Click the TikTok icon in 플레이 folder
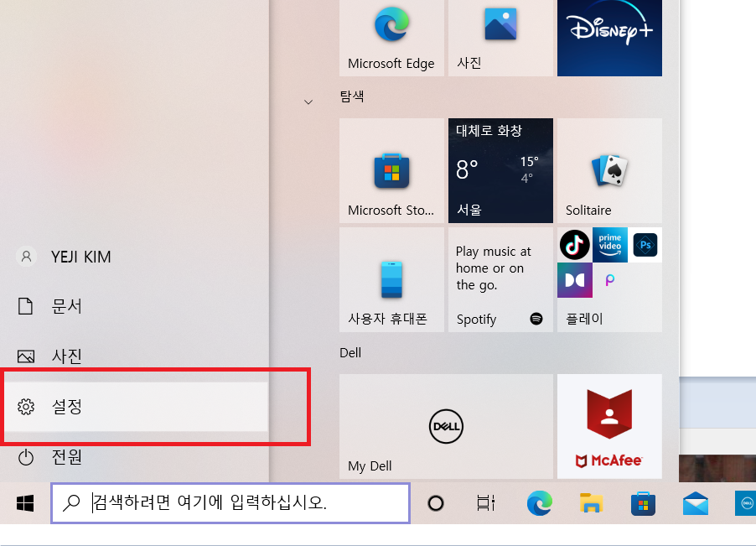The width and height of the screenshot is (756, 546). click(575, 245)
